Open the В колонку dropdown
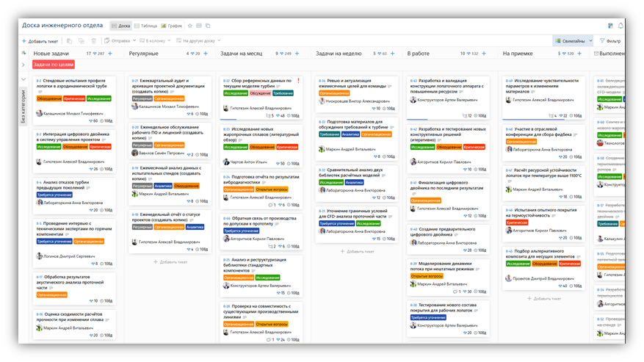 [155, 40]
